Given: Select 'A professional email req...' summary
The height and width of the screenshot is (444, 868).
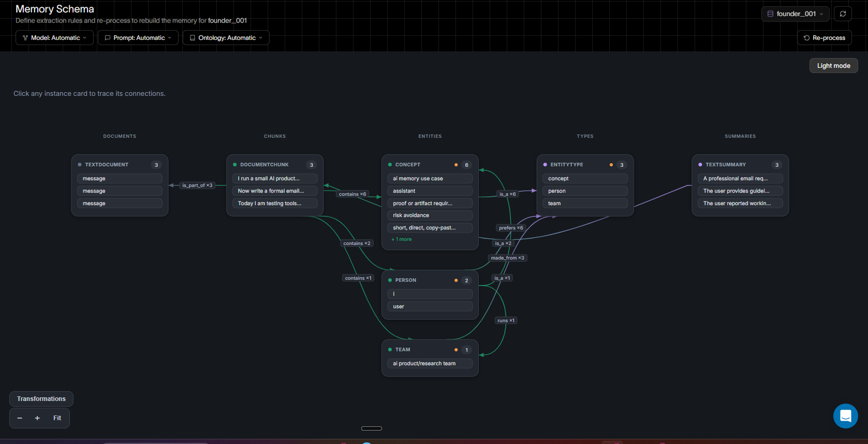Looking at the screenshot, I should pos(740,179).
